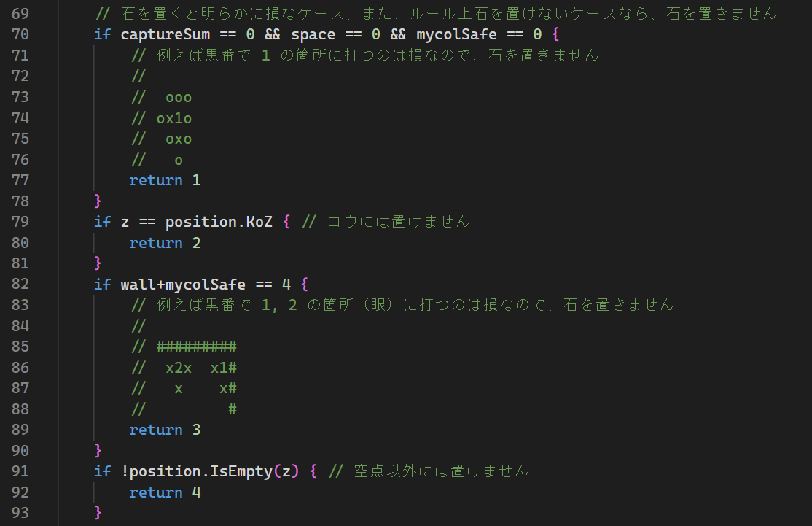Click the 空点以外には置けません comment
Screen dimensions: 812x526
pyautogui.click(x=440, y=472)
